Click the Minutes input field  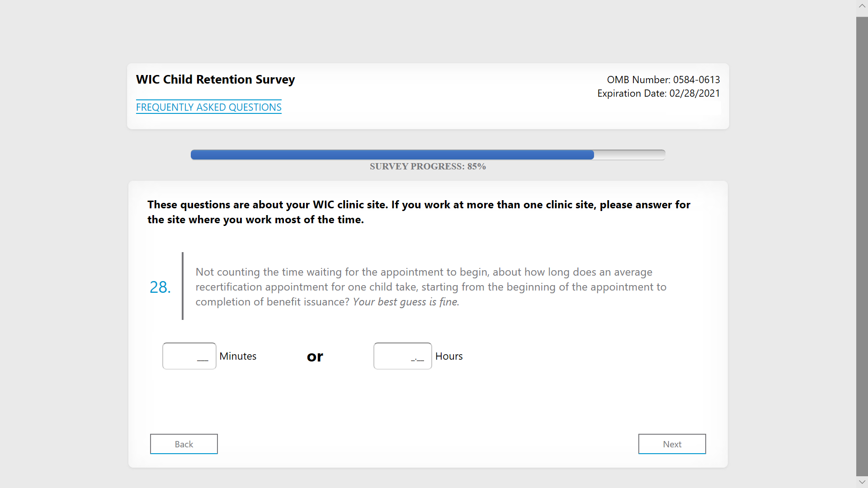[x=189, y=356]
